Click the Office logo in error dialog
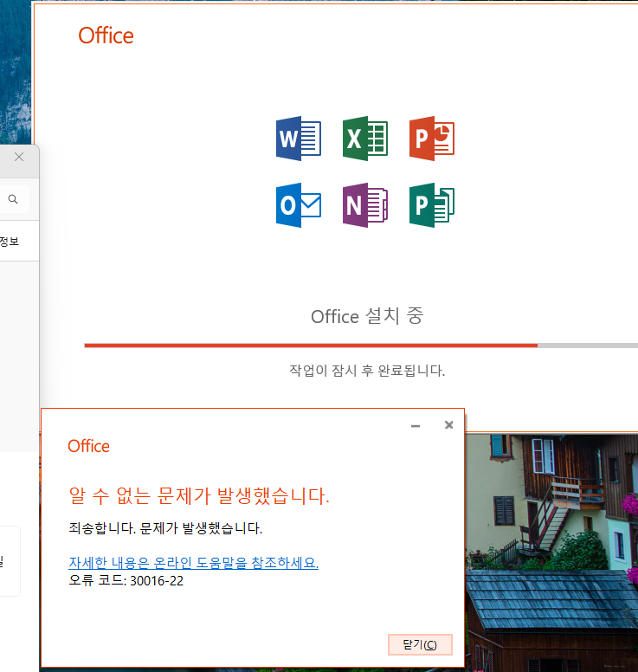 [x=88, y=446]
